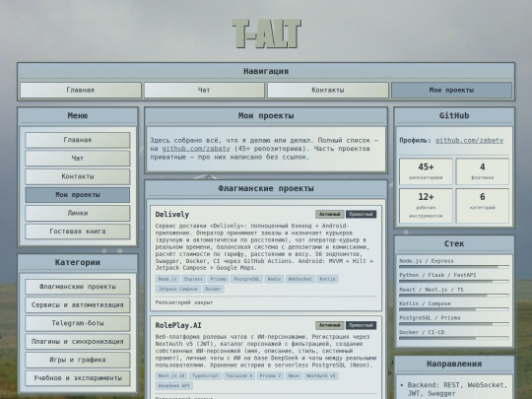The height and width of the screenshot is (399, 532).
Task: Click the 45+ репозиториев stat tile
Action: pos(426,171)
